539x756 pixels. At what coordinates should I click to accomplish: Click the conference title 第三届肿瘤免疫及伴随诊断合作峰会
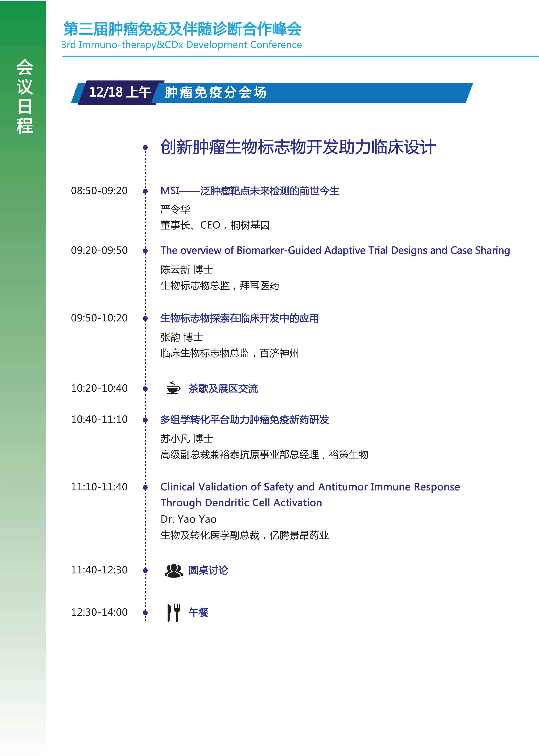pos(183,29)
